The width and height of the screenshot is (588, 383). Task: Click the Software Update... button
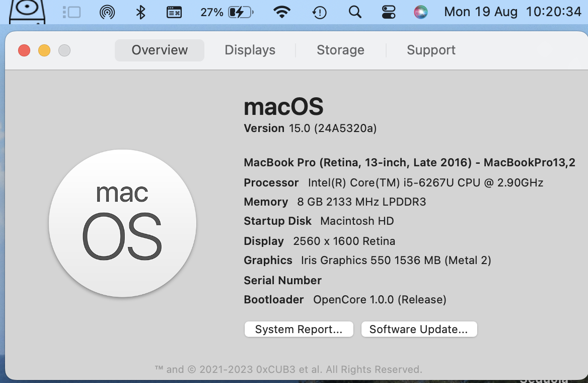(x=419, y=329)
